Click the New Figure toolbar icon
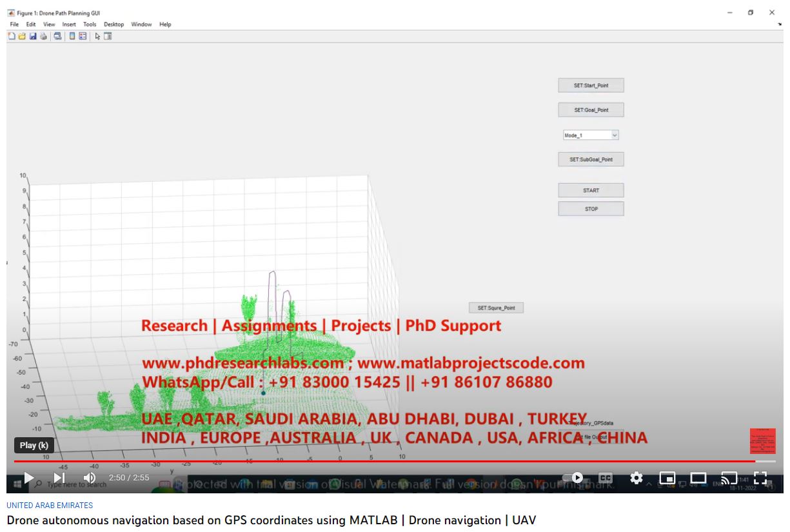Screen dimensions: 790x532 click(x=12, y=36)
